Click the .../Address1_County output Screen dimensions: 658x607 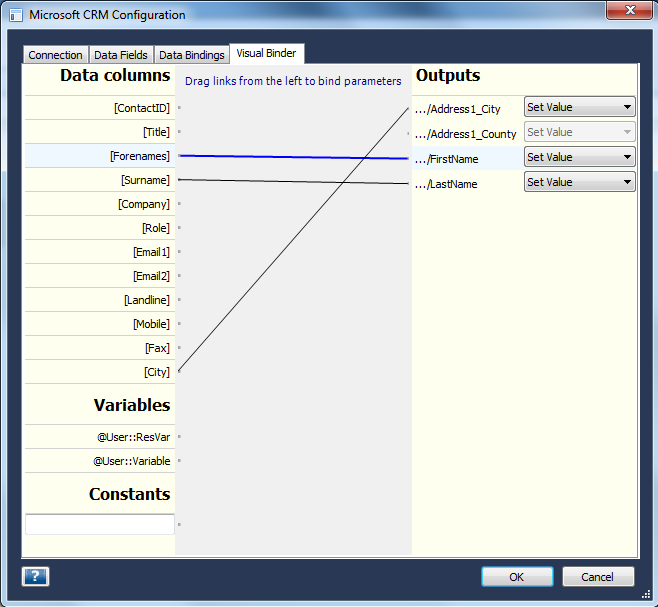(x=465, y=134)
